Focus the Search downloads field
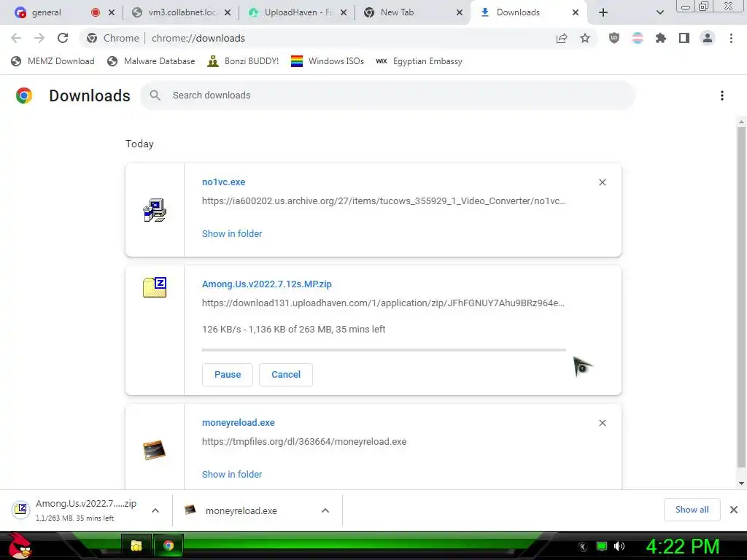This screenshot has width=747, height=560. coord(387,96)
